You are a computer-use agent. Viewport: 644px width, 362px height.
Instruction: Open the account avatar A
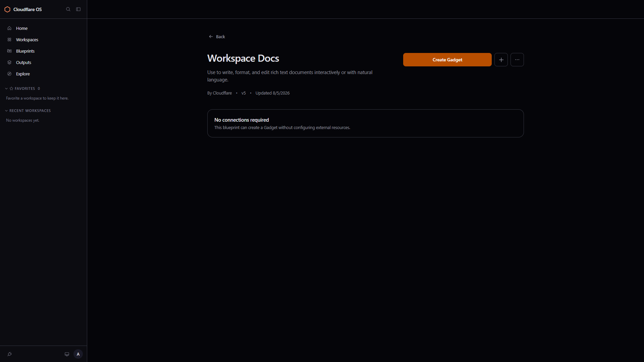tap(78, 354)
